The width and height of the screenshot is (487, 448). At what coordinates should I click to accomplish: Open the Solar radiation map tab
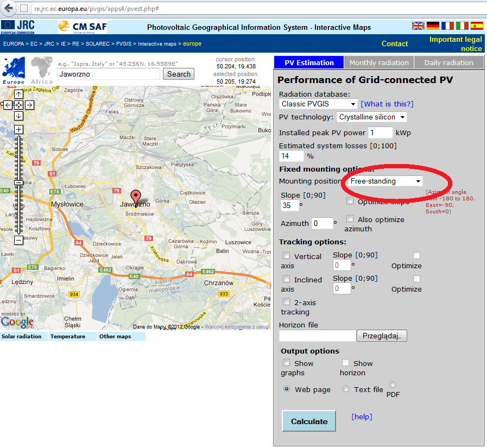[23, 337]
